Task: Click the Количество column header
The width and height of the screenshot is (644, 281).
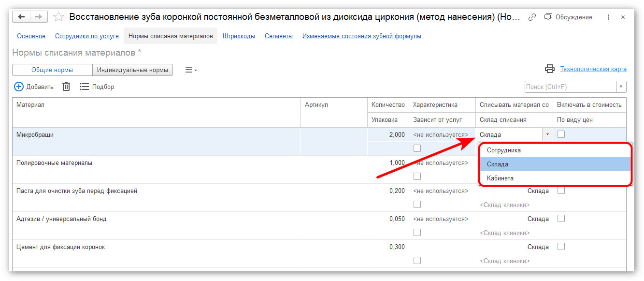Action: [388, 104]
